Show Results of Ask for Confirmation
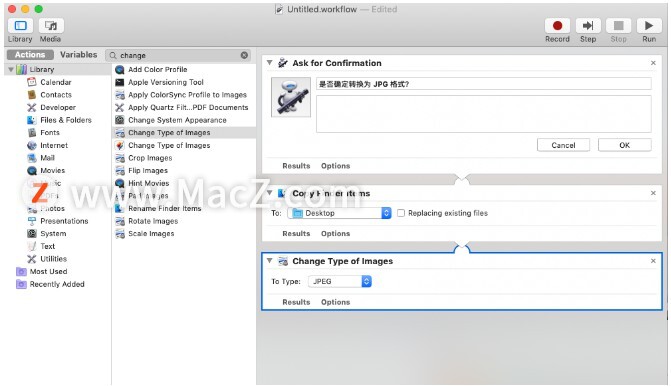 (296, 166)
